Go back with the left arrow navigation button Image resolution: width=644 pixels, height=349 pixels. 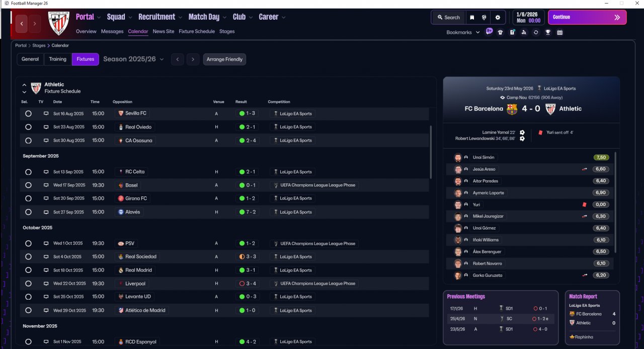(22, 24)
